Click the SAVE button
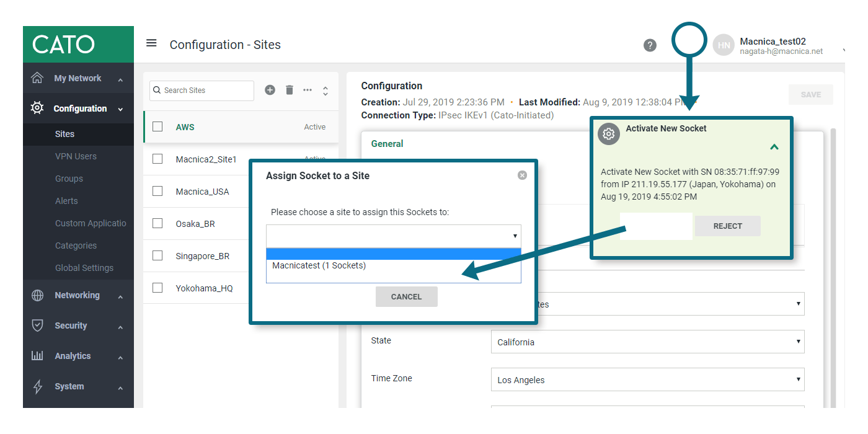Viewport: 868px width, 434px height. pyautogui.click(x=811, y=94)
